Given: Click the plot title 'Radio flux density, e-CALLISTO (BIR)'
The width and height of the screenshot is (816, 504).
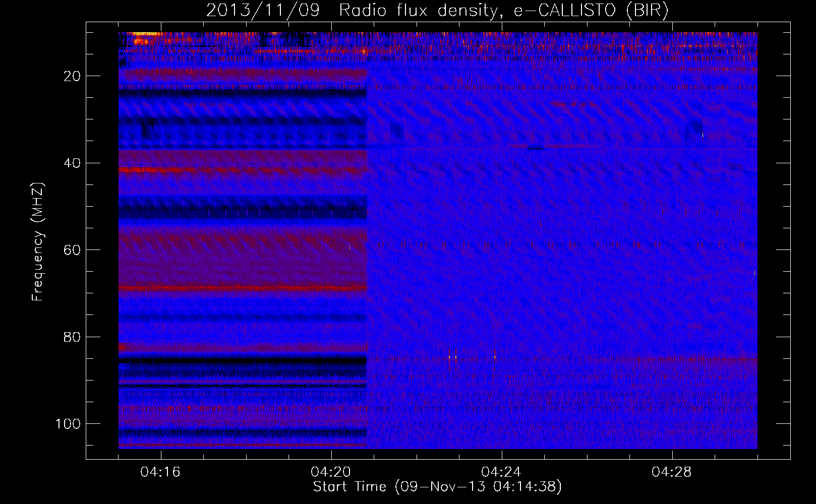Looking at the screenshot, I should pos(503,11).
